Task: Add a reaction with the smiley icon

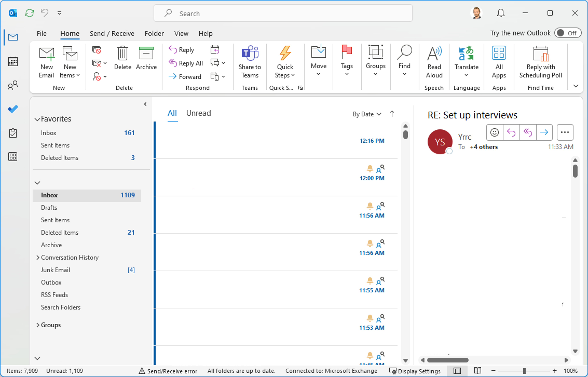Action: coord(495,132)
